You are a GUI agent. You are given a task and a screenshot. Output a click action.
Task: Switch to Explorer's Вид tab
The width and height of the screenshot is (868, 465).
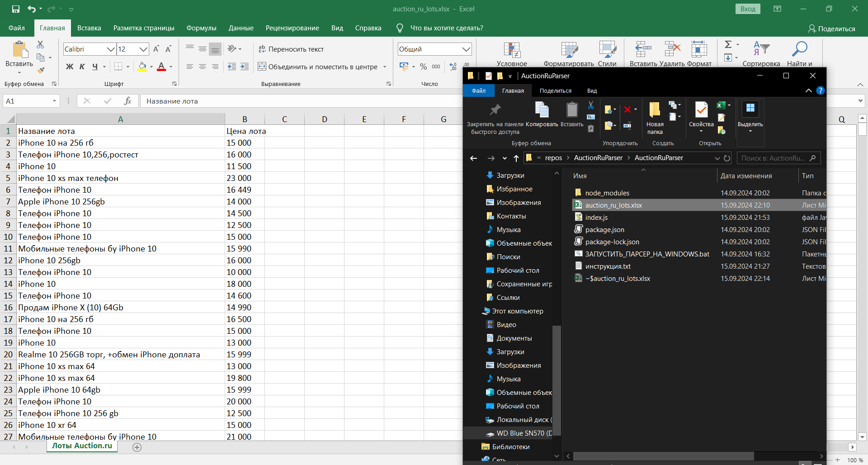pos(592,91)
